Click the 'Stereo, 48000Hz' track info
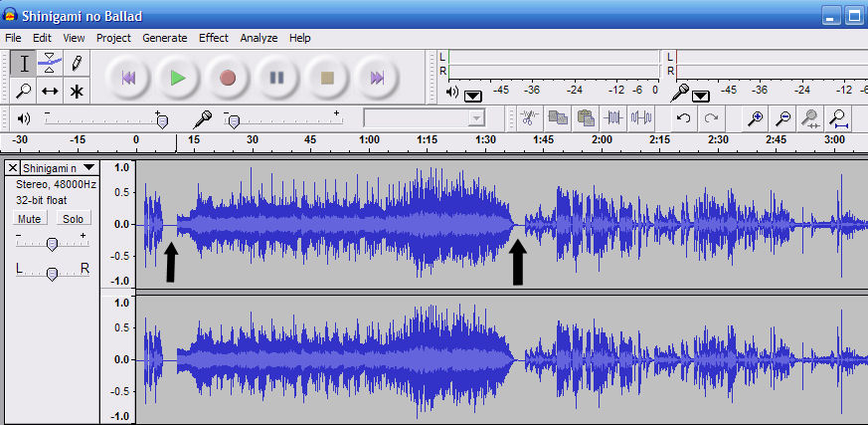This screenshot has width=868, height=425. click(57, 184)
